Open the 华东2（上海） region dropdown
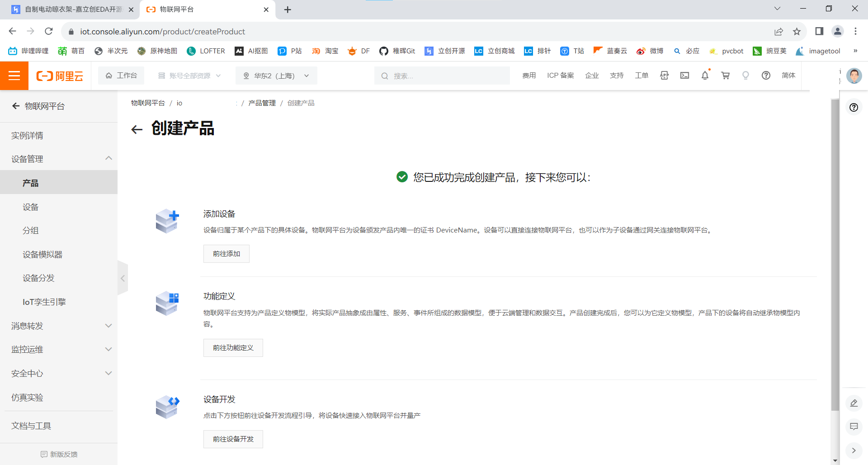 coord(276,76)
